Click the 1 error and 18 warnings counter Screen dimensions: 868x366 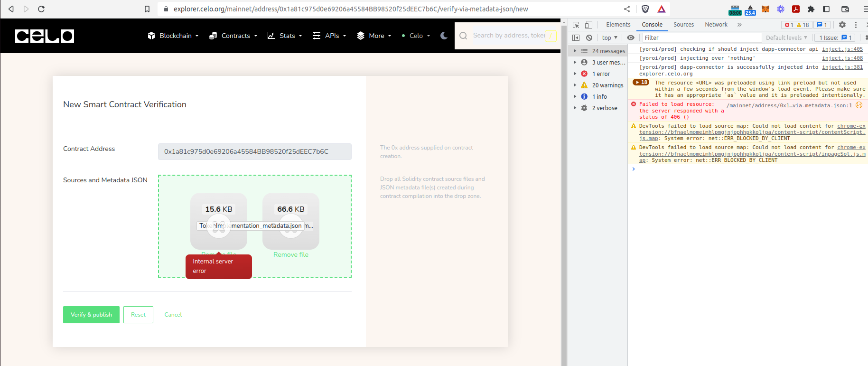pos(797,25)
